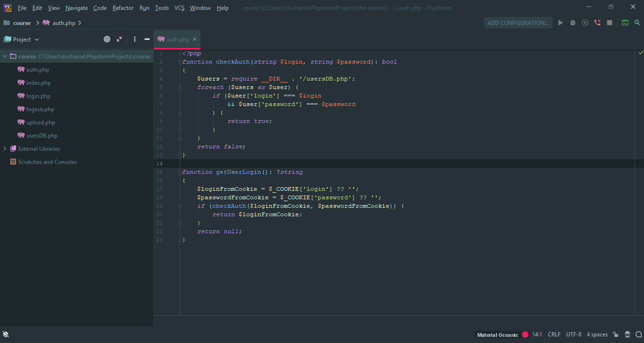Start debugging with the bug icon

click(573, 23)
